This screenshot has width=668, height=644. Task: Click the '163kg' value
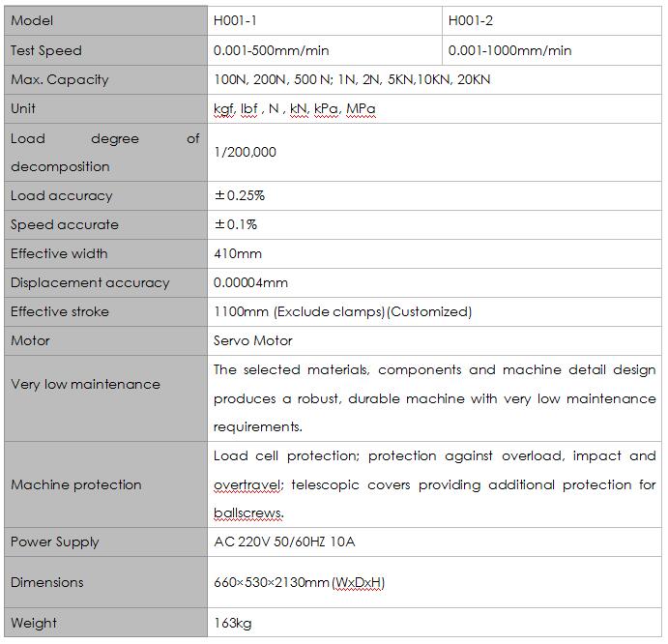[x=233, y=623]
